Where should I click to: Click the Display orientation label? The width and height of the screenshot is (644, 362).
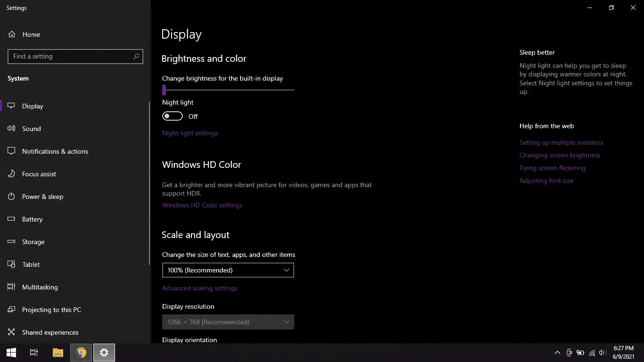tap(190, 340)
